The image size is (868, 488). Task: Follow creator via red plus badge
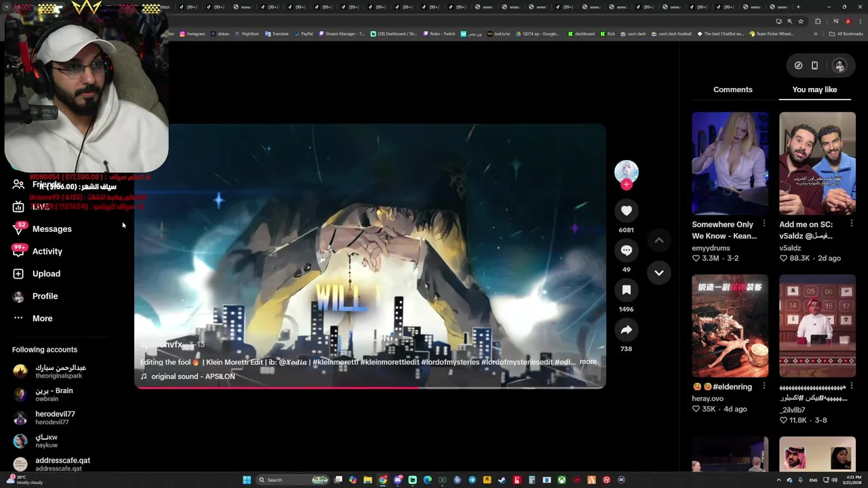click(x=627, y=184)
